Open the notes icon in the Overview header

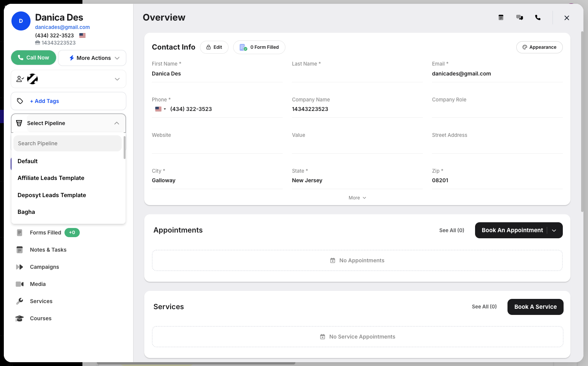click(x=501, y=18)
